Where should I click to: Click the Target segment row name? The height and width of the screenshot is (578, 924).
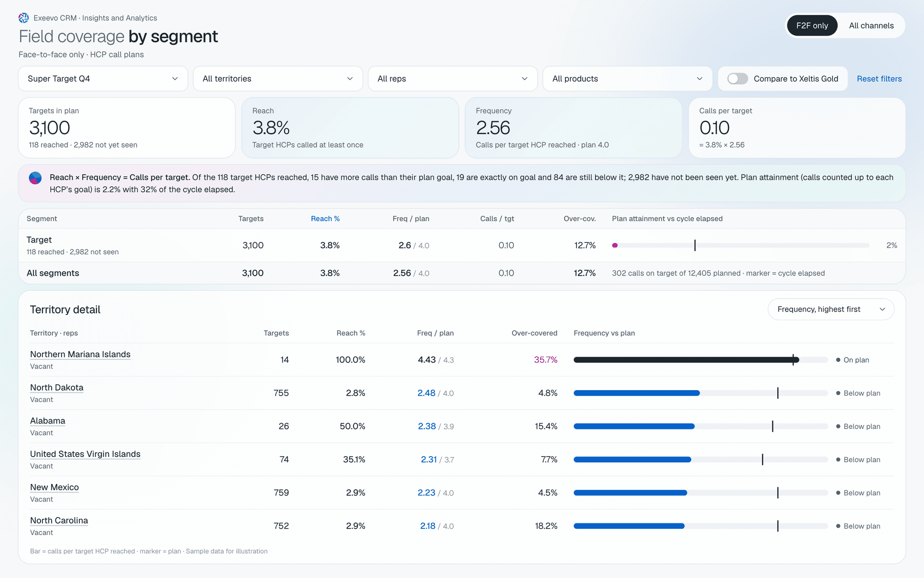click(39, 240)
